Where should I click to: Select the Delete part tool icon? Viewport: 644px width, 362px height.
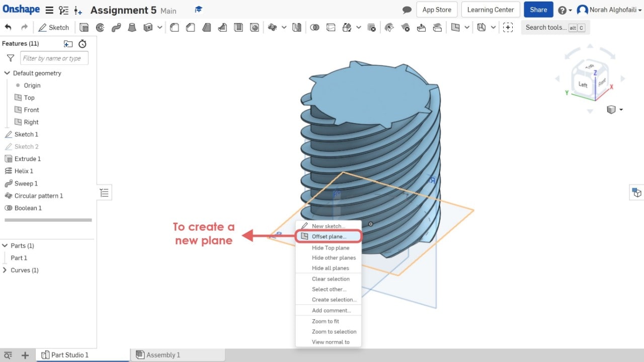pos(371,28)
